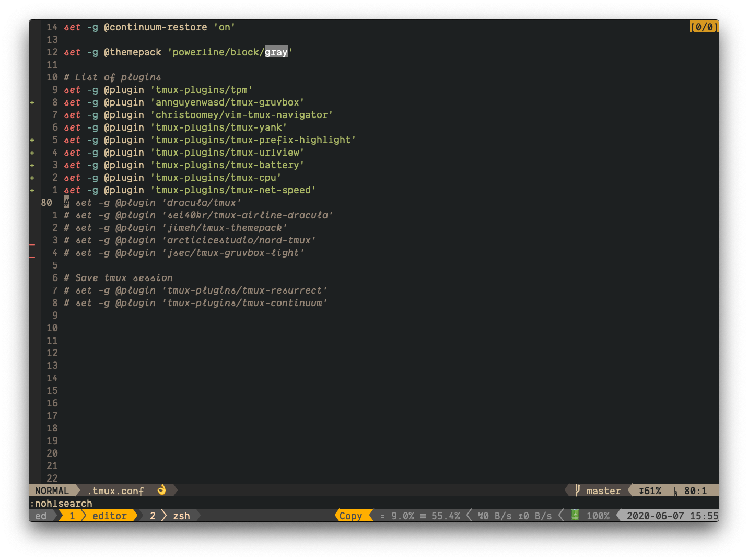This screenshot has width=748, height=560.
Task: Click the time 15:55
Action: click(704, 516)
